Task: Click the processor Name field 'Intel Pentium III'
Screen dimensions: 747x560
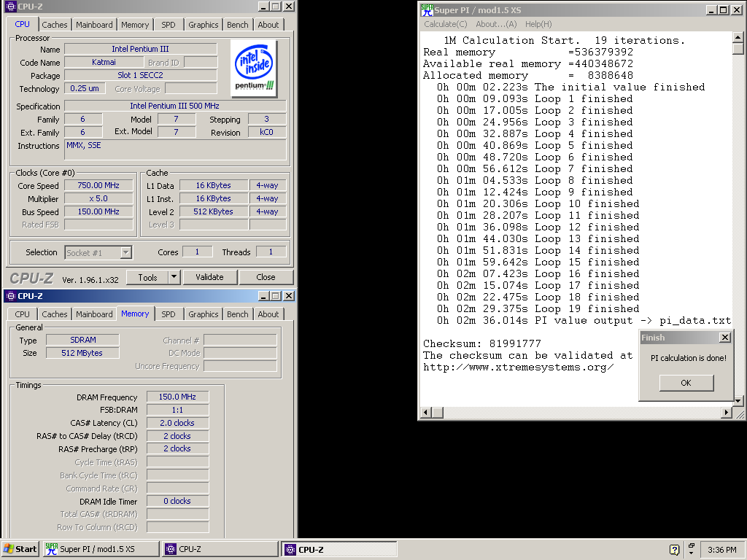Action: tap(141, 49)
